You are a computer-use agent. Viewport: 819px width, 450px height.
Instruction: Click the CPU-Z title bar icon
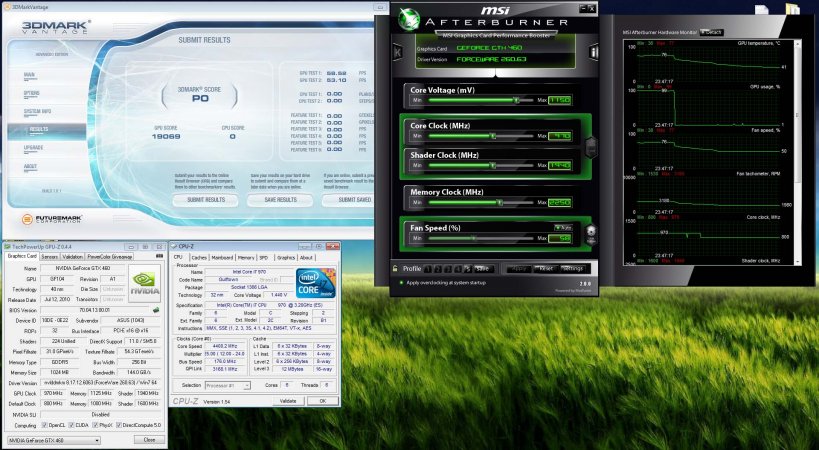(x=175, y=246)
